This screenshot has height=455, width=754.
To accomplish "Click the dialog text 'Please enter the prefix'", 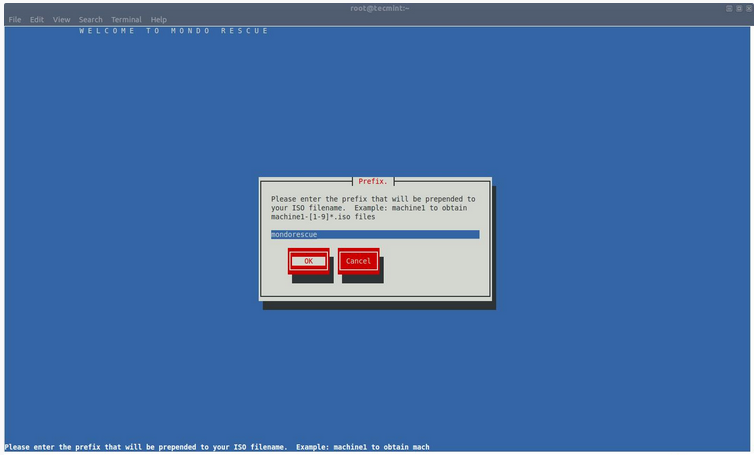I will pyautogui.click(x=319, y=199).
